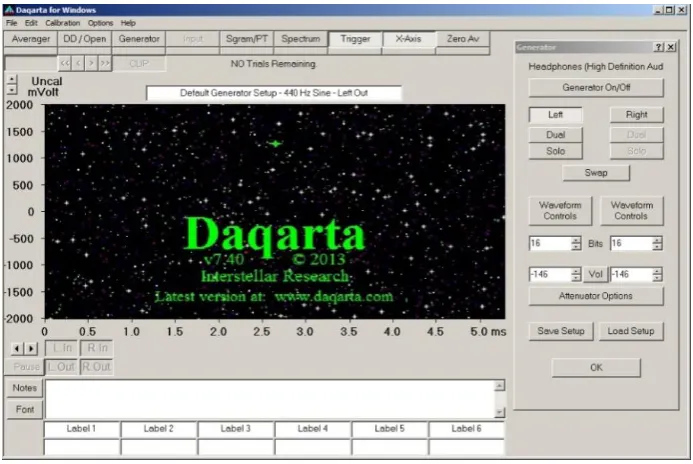Click the Left channel Solo button
693x464 pixels.
[x=556, y=151]
